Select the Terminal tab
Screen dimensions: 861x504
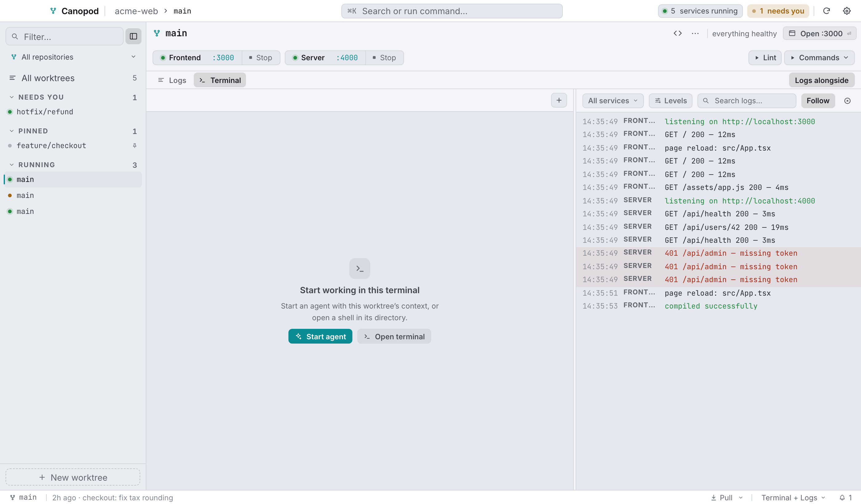220,80
